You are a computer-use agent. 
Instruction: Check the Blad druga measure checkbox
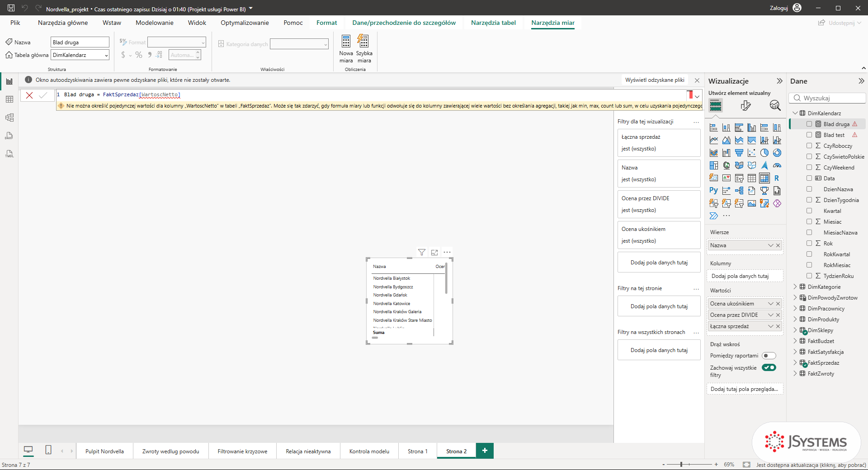[809, 124]
